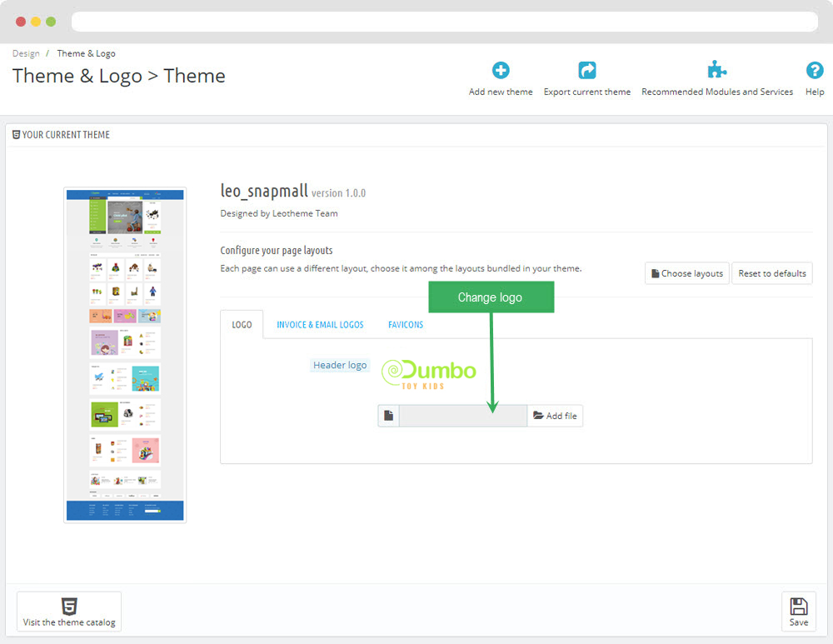The width and height of the screenshot is (833, 644).
Task: Switch to the Invoice & Email Logos tab
Action: (x=320, y=325)
